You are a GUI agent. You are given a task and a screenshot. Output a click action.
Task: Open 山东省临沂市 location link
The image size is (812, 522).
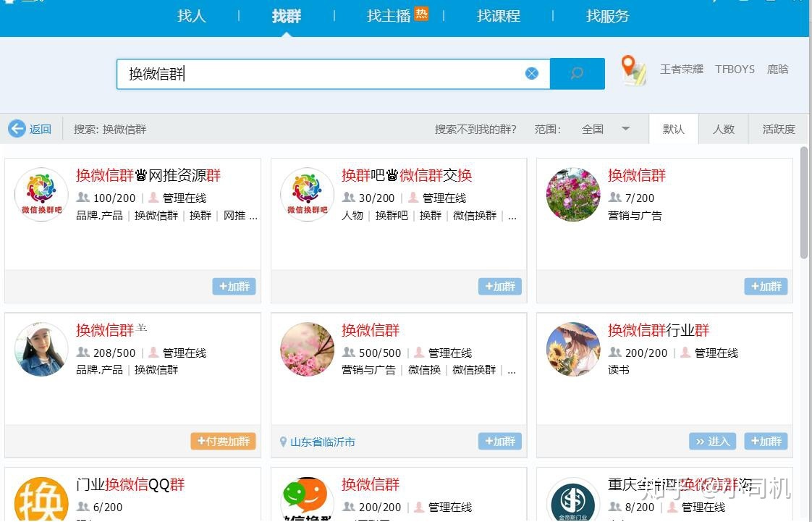coord(323,442)
